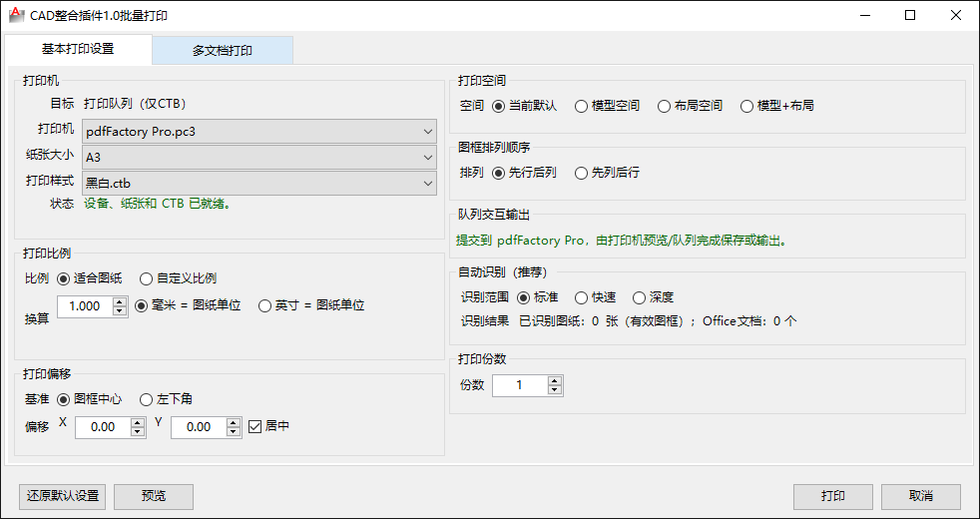Select 模型空间 print space
Image resolution: width=980 pixels, height=519 pixels.
[x=607, y=107]
